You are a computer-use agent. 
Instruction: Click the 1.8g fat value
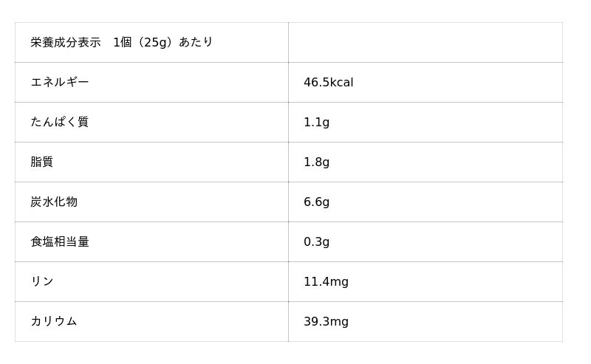[x=316, y=162]
